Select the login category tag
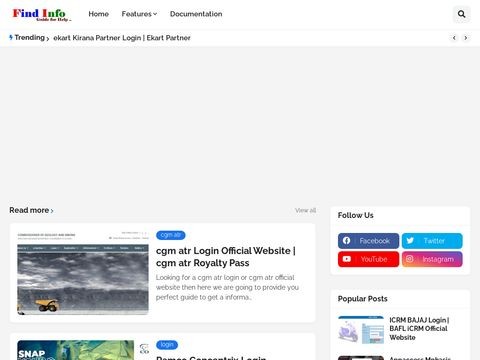Screen dimensions: 480x360 (x=167, y=345)
